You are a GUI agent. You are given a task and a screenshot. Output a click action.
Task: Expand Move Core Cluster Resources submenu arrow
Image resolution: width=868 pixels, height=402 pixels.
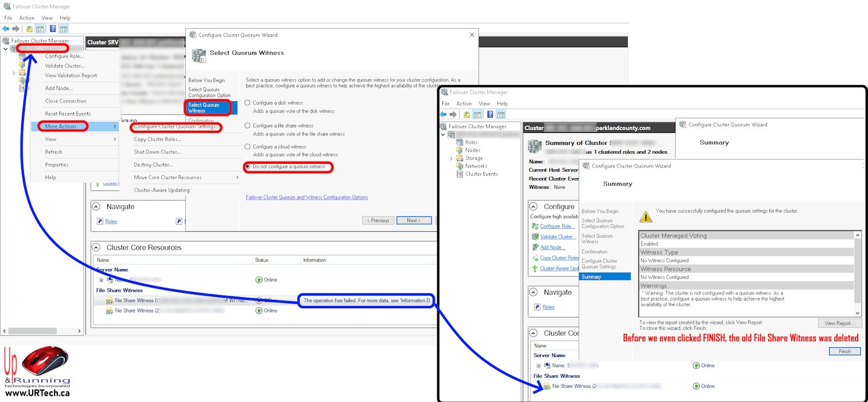click(237, 177)
